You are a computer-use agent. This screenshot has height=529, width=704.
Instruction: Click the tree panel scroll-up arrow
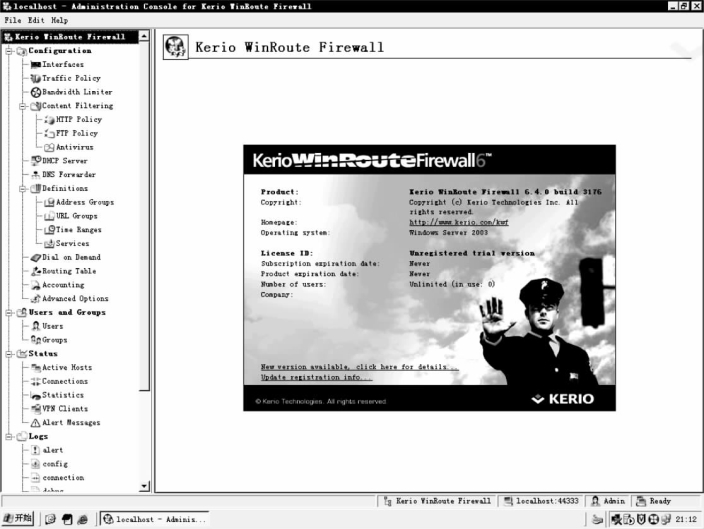(144, 36)
